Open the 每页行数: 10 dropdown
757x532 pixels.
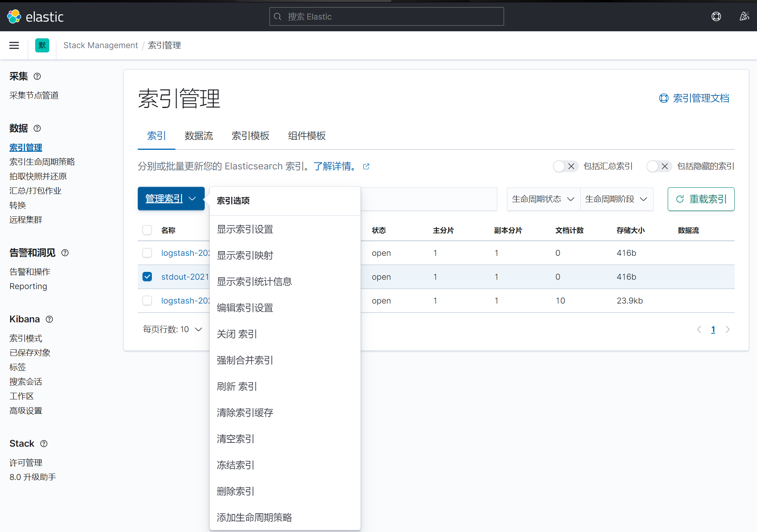pos(173,329)
